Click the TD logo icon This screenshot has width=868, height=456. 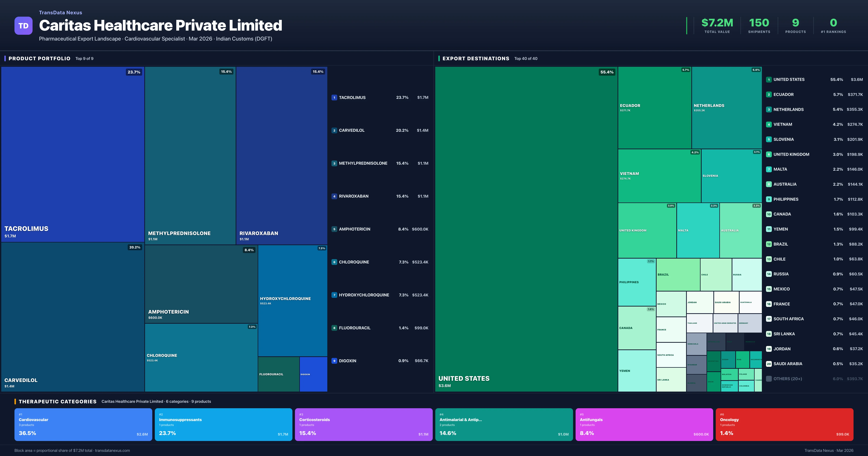click(x=23, y=26)
